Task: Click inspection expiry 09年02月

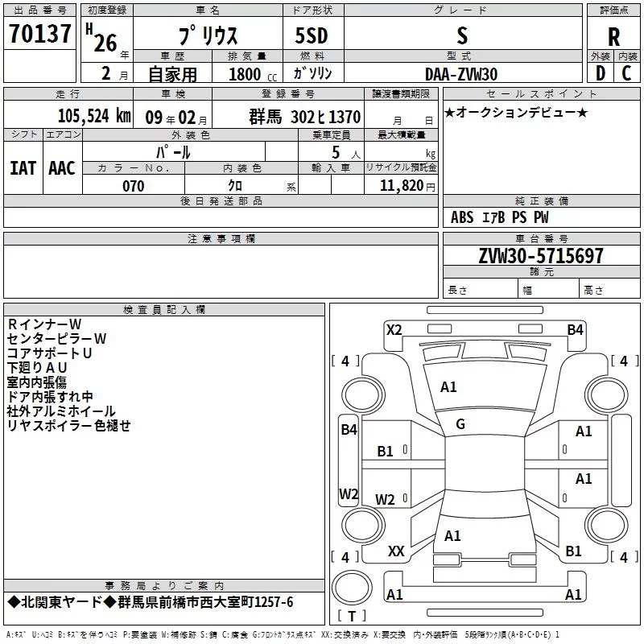Action: (x=176, y=118)
